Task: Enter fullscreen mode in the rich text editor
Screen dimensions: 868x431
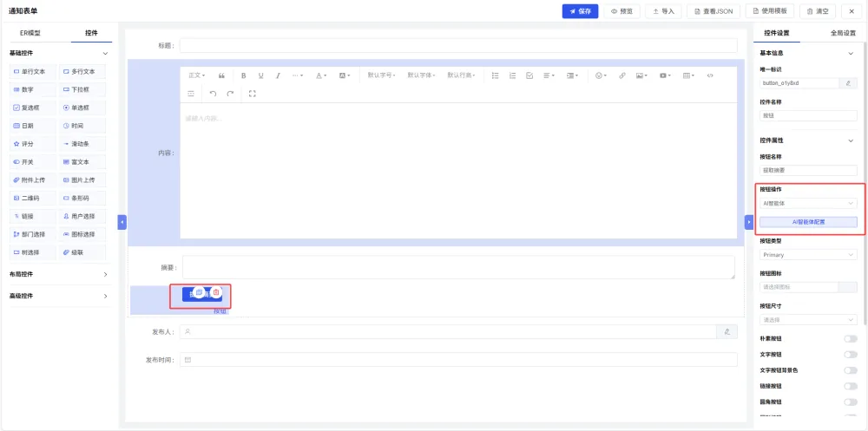Action: (x=253, y=94)
